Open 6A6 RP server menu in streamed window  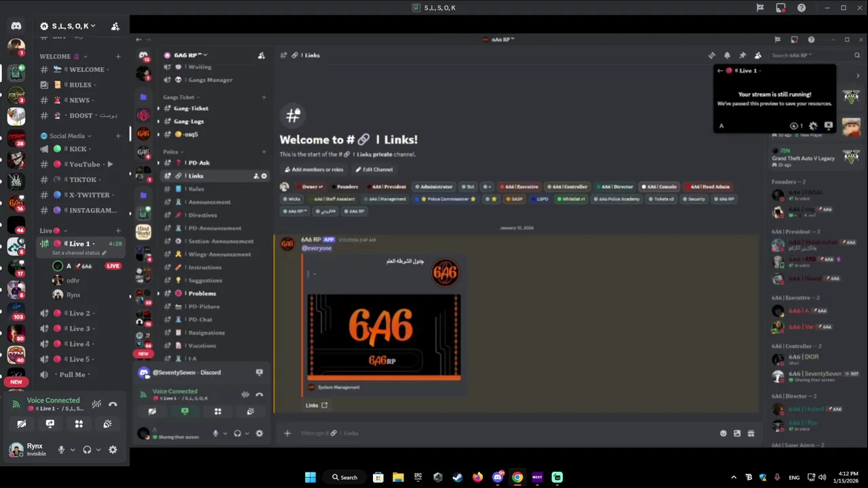(190, 55)
